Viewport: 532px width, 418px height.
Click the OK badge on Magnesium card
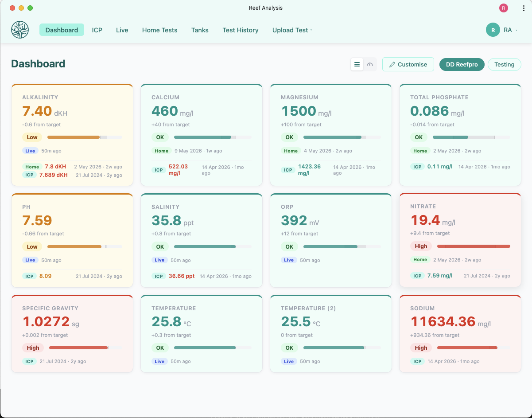pos(289,137)
